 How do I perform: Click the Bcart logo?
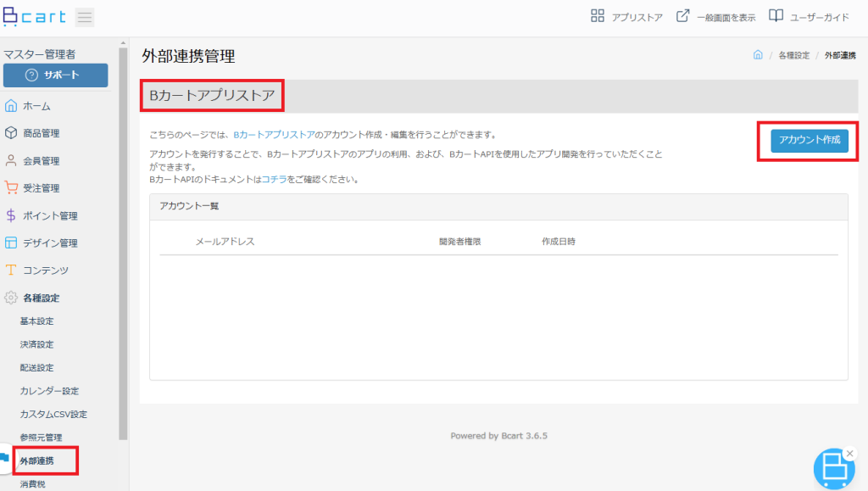tap(34, 17)
